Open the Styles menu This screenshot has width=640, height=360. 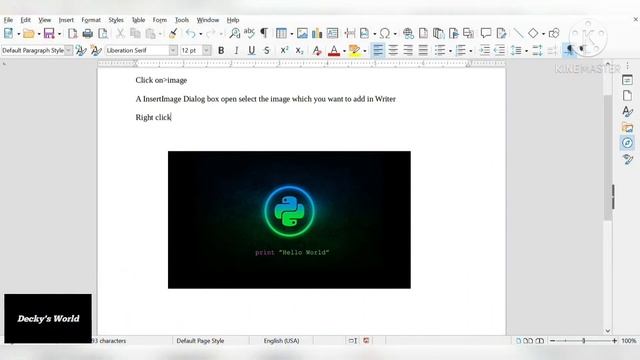click(x=116, y=20)
